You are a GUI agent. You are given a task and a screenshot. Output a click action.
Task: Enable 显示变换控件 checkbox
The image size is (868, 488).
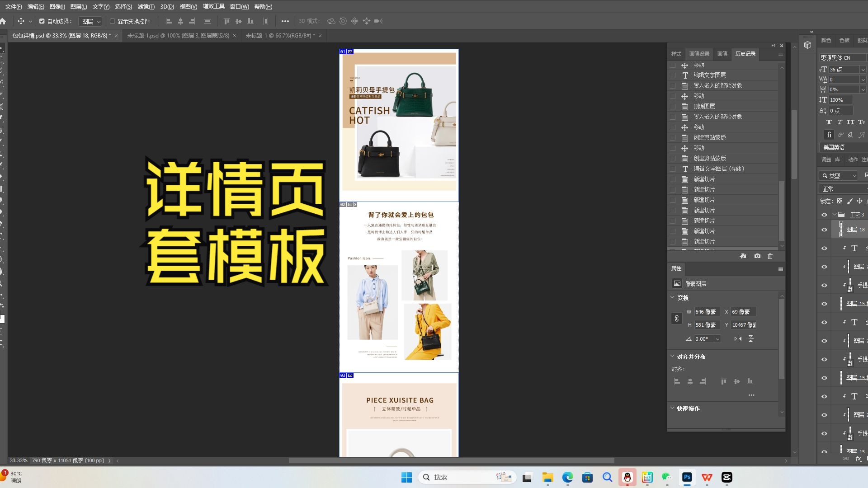click(x=113, y=21)
